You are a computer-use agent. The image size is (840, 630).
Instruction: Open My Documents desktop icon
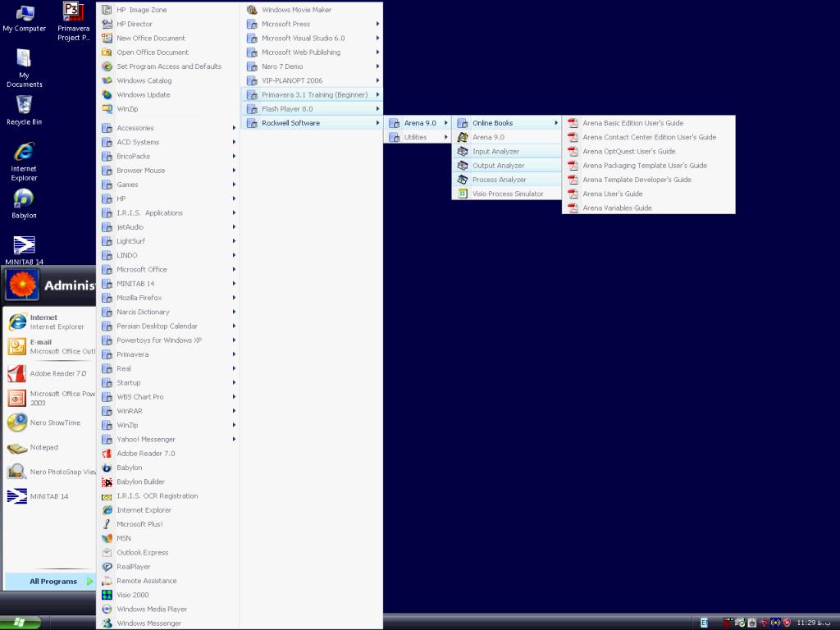(x=24, y=68)
